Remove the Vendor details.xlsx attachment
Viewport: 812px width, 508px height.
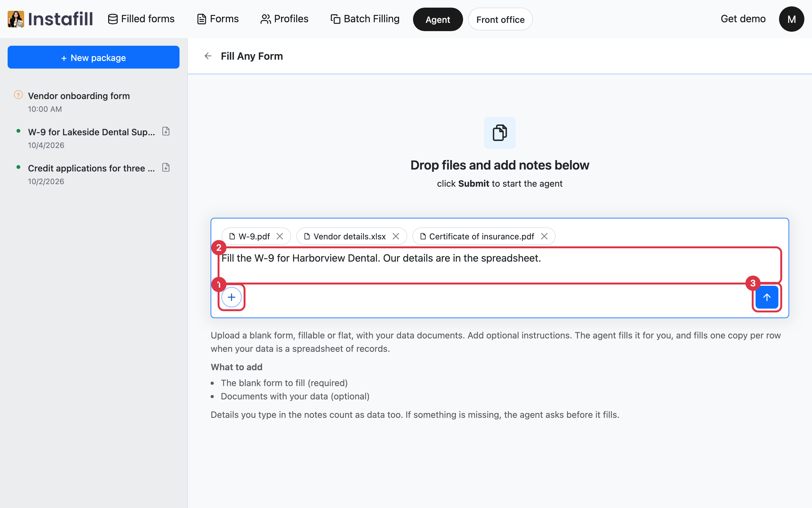click(396, 237)
